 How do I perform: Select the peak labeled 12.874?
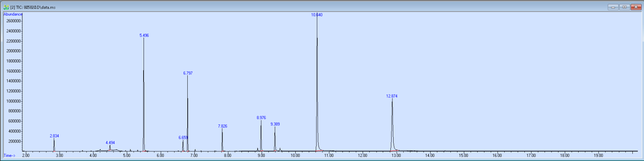click(392, 96)
